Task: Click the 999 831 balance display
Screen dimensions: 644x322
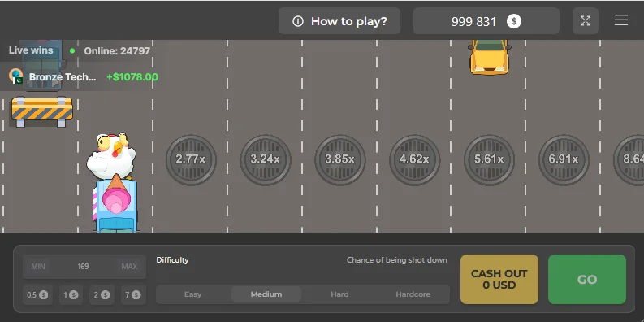Action: (x=486, y=21)
